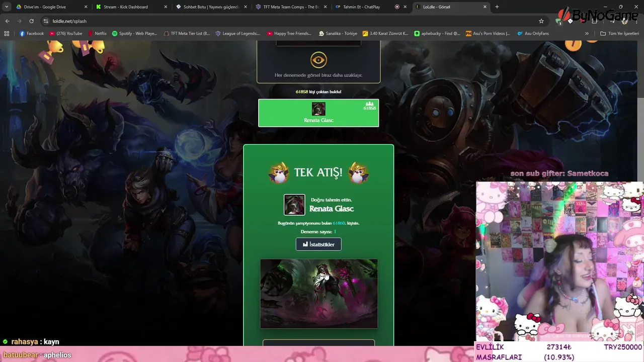
Task: Click the 'Deneme sayısı: 1' text
Action: click(318, 232)
